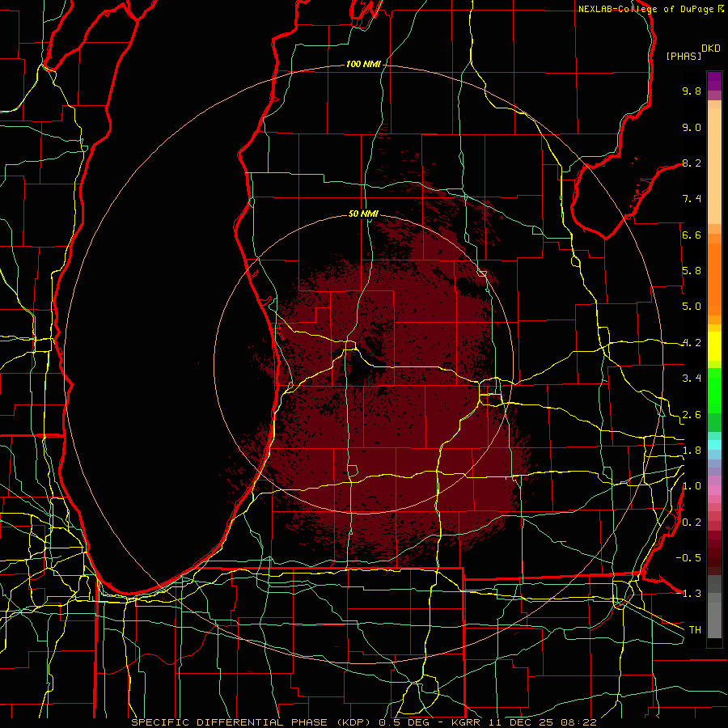The height and width of the screenshot is (728, 728).
Task: Pick the purple band of the color bar
Action: (x=714, y=81)
